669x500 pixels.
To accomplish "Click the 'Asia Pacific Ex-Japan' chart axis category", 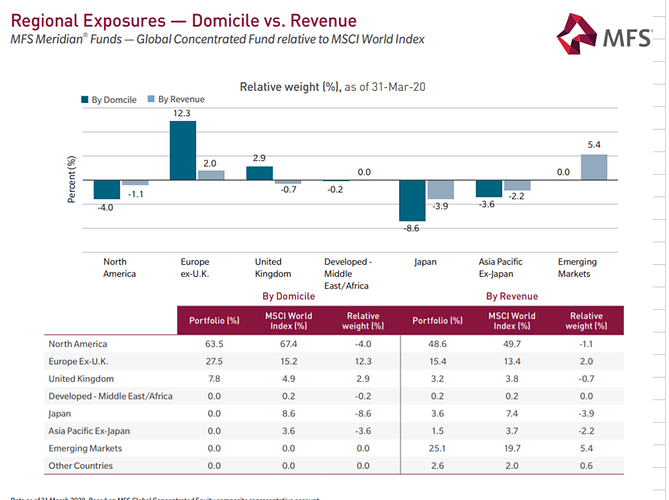I will click(x=500, y=267).
